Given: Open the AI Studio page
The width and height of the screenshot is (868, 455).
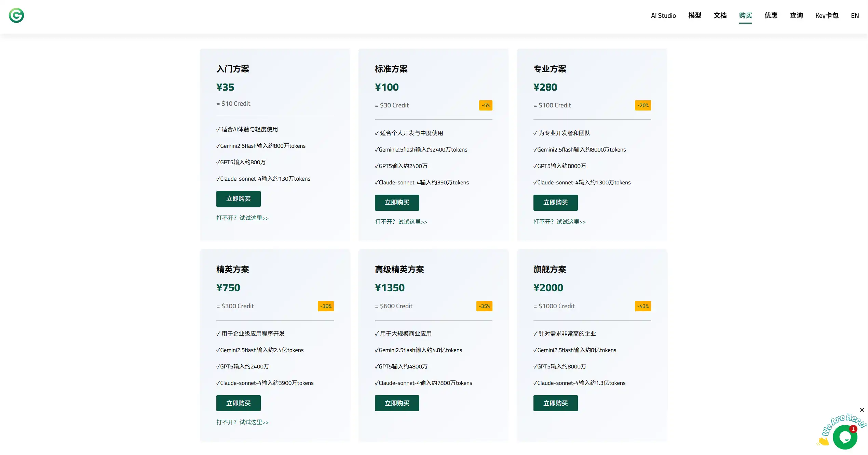Looking at the screenshot, I should point(663,15).
